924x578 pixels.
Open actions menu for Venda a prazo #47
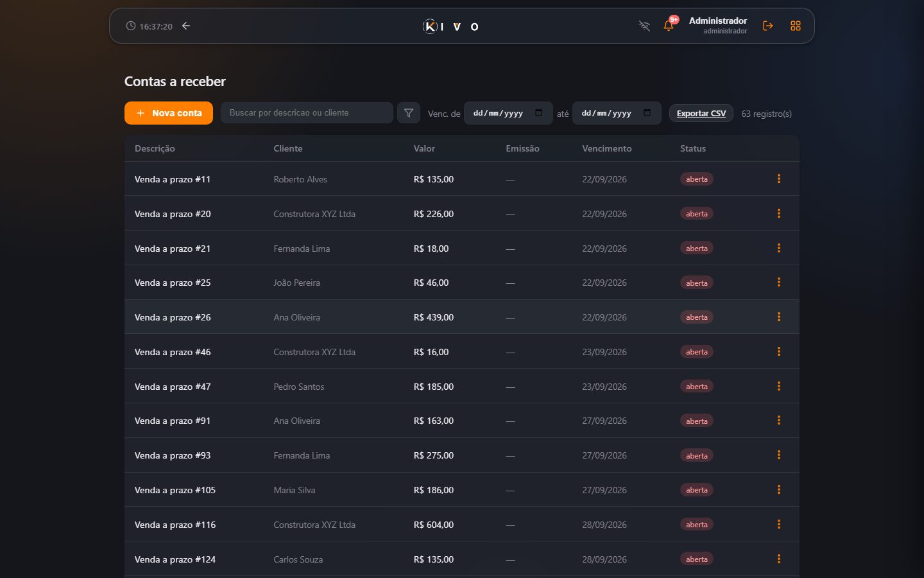tap(779, 386)
